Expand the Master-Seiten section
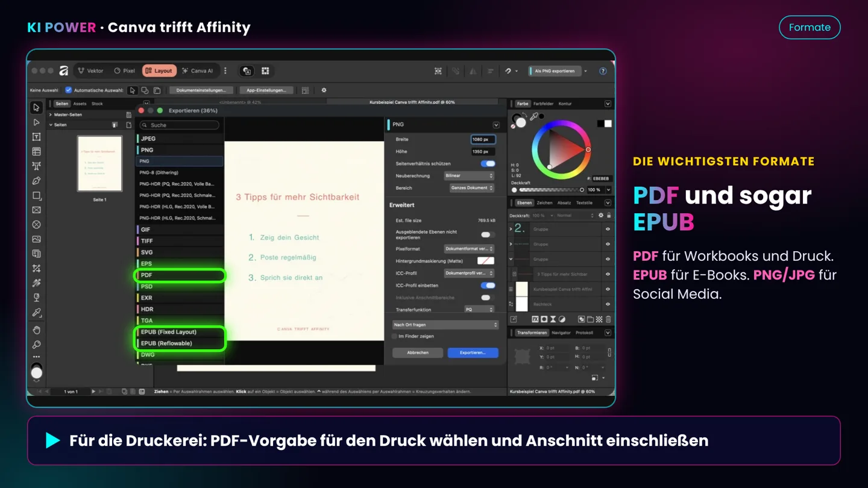 pos(50,114)
